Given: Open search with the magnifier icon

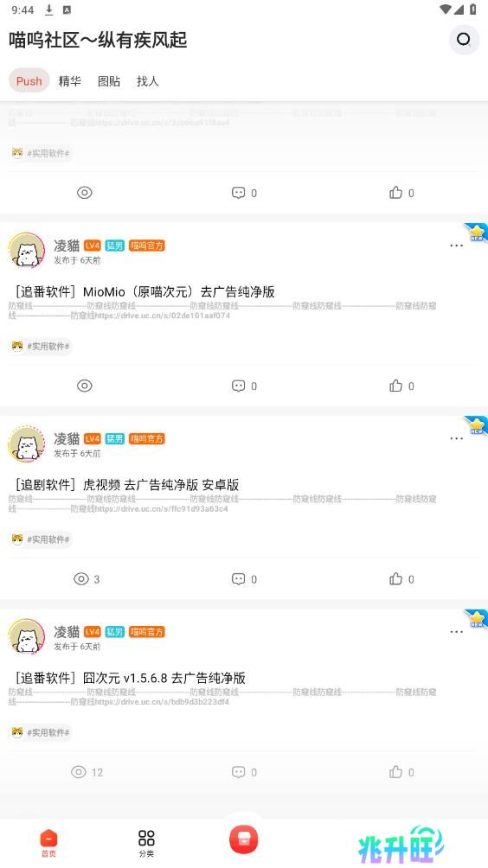Looking at the screenshot, I should click(464, 39).
